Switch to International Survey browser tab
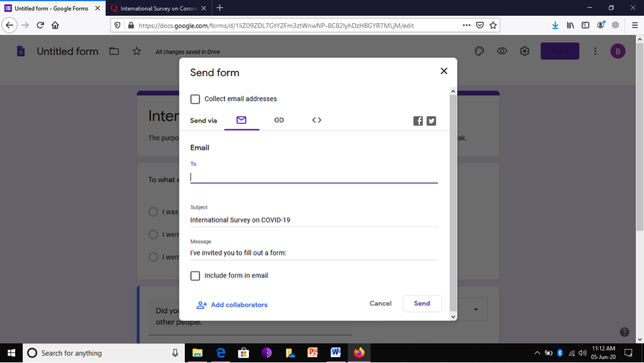The width and height of the screenshot is (644, 363). (x=158, y=8)
